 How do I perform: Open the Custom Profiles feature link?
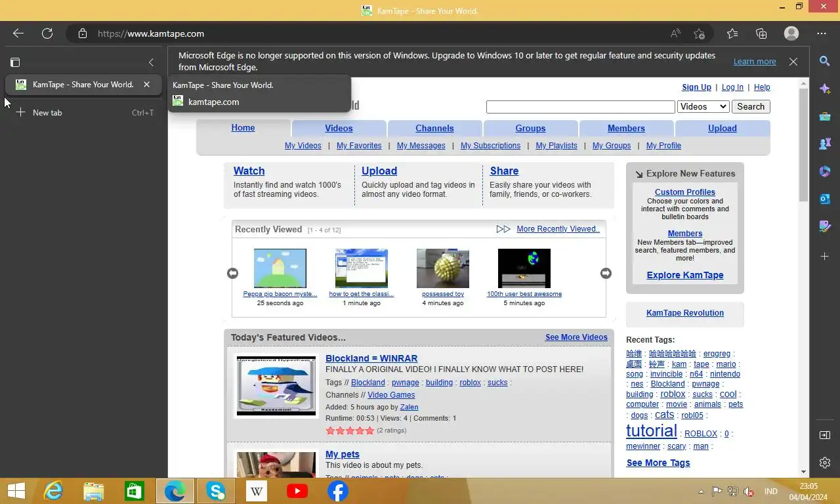point(685,192)
